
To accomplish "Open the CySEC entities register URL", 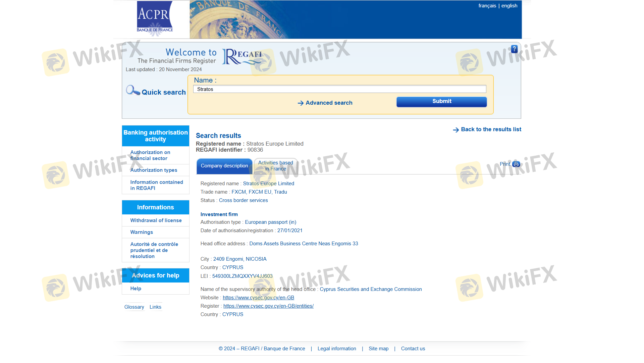I will tap(268, 306).
